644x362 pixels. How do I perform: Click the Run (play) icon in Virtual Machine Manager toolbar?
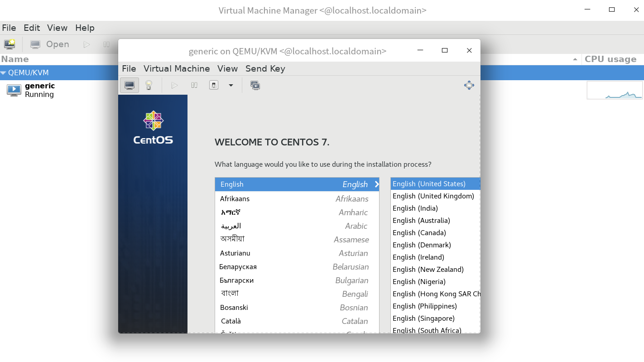(87, 44)
